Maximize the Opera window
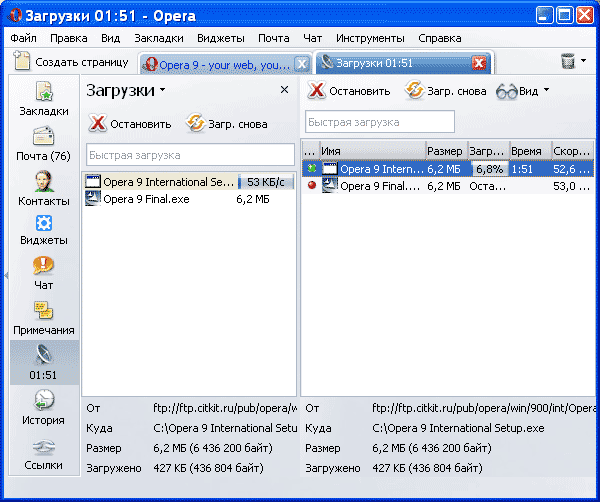The width and height of the screenshot is (600, 502). click(x=564, y=16)
